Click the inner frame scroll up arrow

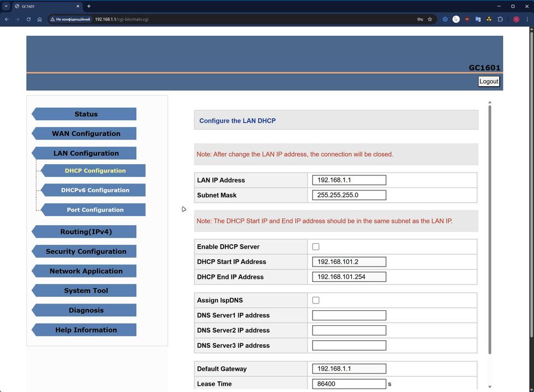tap(490, 102)
